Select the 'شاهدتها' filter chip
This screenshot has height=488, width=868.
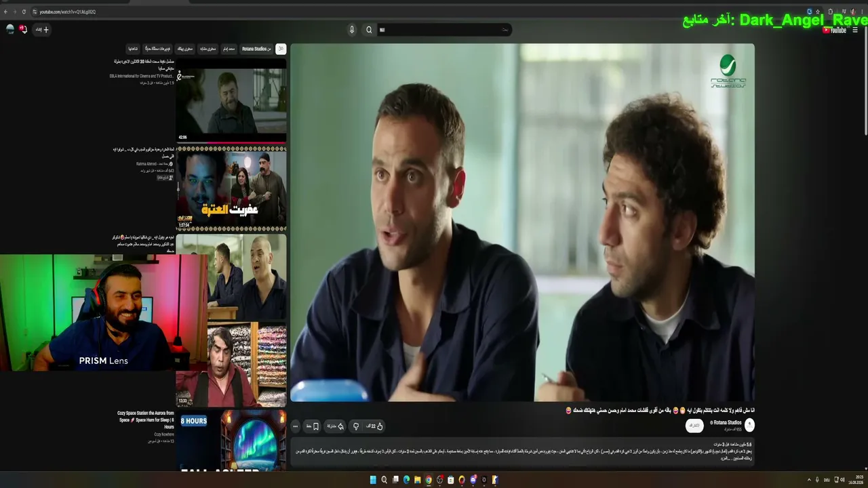[133, 49]
